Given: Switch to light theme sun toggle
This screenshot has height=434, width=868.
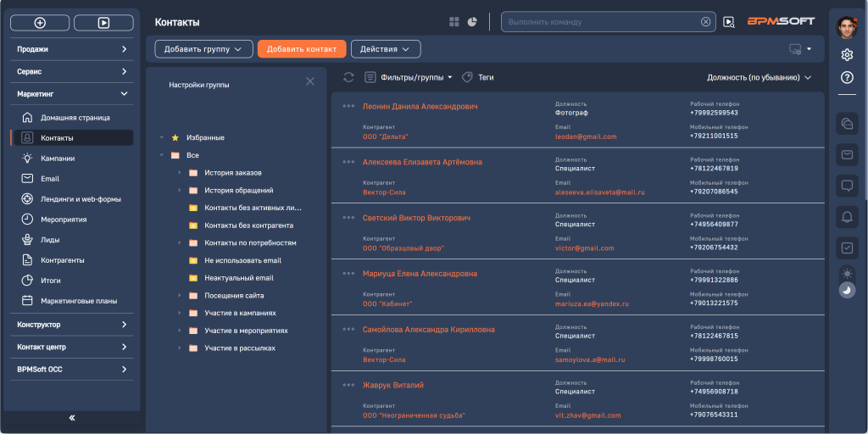Looking at the screenshot, I should point(846,273).
